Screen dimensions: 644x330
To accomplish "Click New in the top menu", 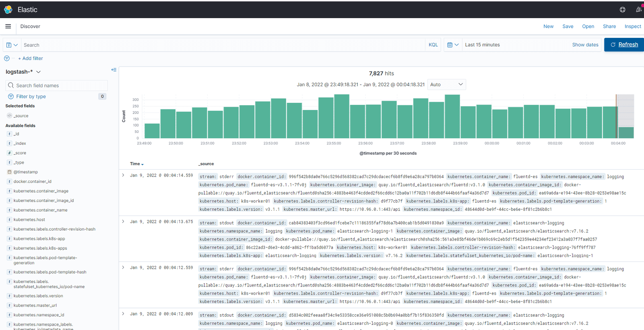I will [x=548, y=27].
